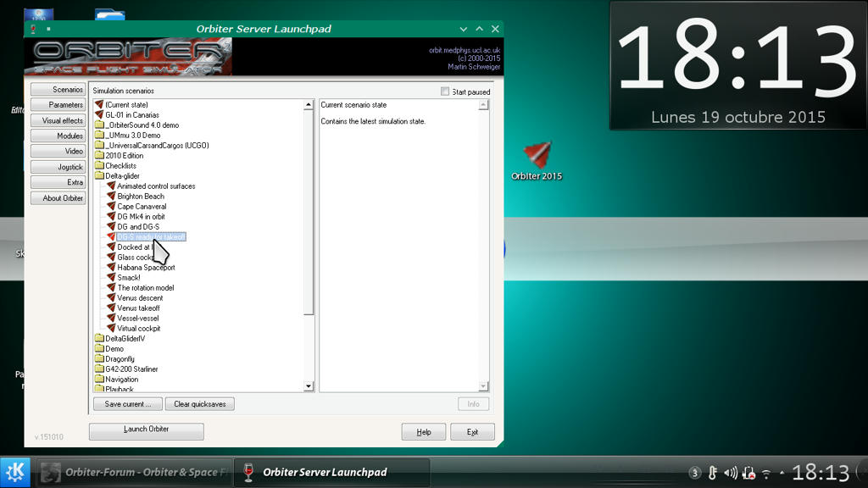Click the Help button

424,431
